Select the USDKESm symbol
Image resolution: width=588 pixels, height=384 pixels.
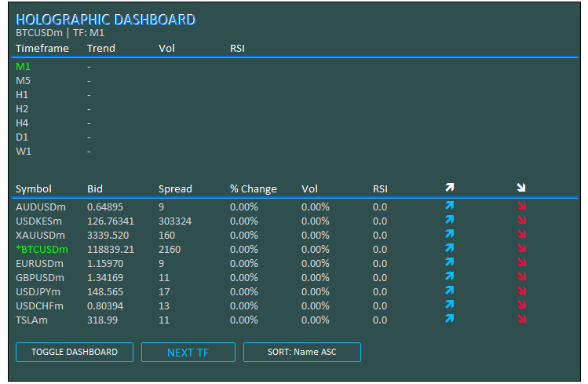click(39, 221)
